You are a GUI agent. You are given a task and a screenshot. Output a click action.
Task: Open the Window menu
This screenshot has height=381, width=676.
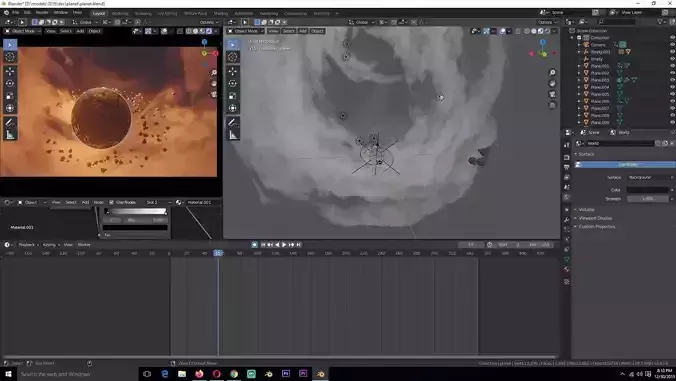coord(61,12)
